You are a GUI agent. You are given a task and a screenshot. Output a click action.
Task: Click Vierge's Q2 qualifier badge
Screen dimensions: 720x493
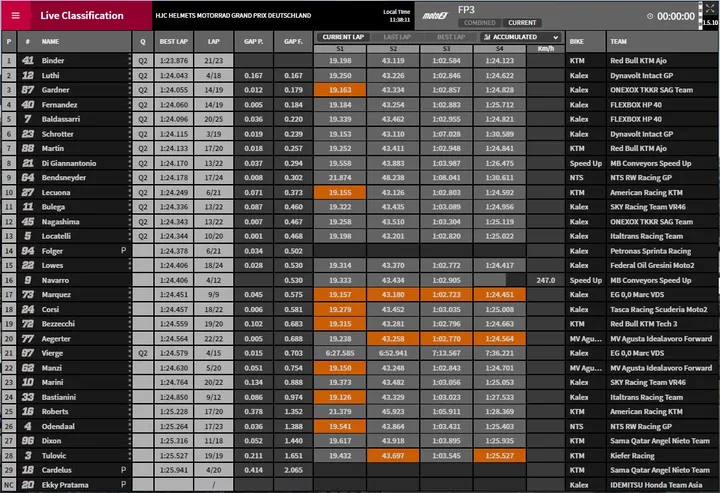[x=143, y=353]
